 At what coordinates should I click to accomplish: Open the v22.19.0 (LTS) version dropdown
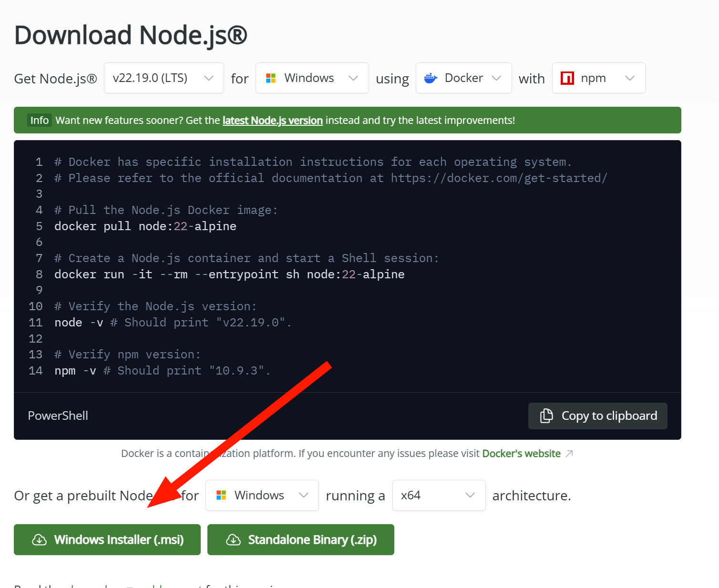point(164,78)
